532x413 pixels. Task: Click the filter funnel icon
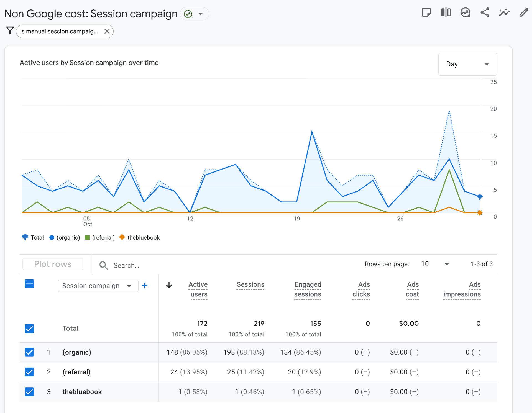10,31
